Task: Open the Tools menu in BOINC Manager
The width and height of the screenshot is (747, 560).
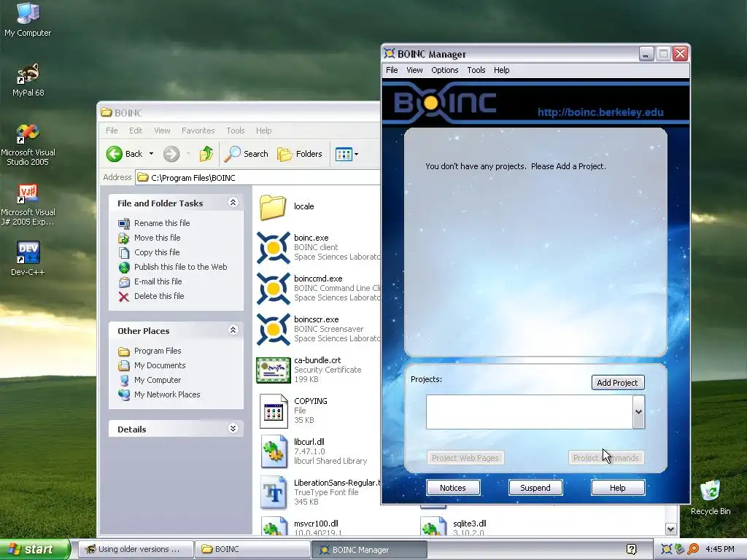Action: [x=476, y=70]
